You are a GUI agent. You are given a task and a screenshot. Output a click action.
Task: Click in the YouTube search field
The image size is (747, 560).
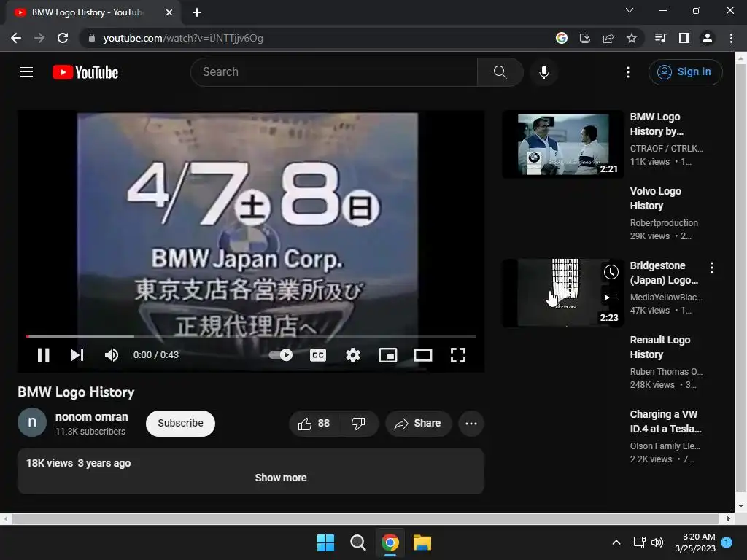tap(333, 72)
